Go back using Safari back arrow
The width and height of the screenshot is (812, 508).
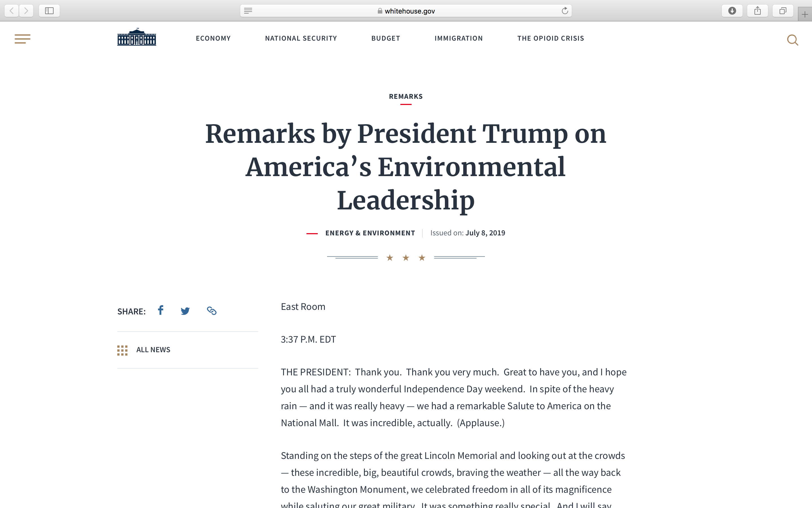point(12,11)
